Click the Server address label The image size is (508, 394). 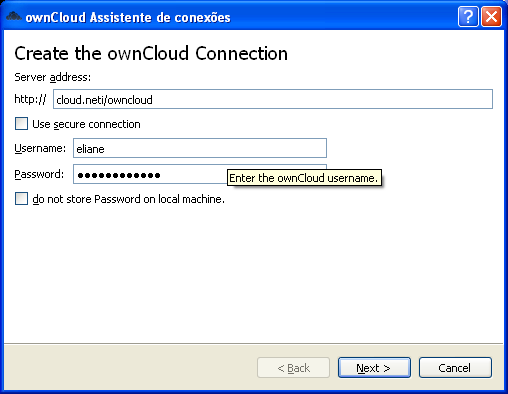pyautogui.click(x=52, y=77)
